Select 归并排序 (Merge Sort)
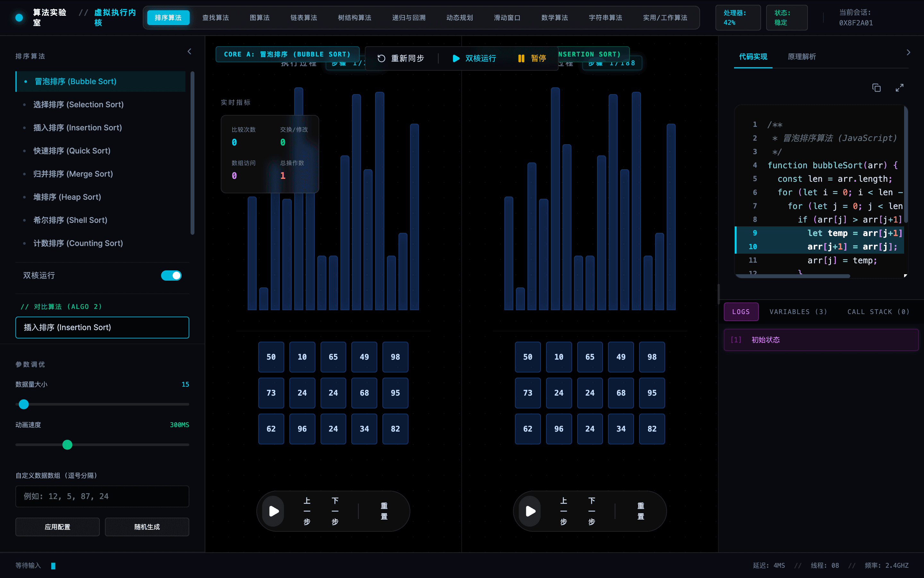The width and height of the screenshot is (924, 578). [100, 174]
